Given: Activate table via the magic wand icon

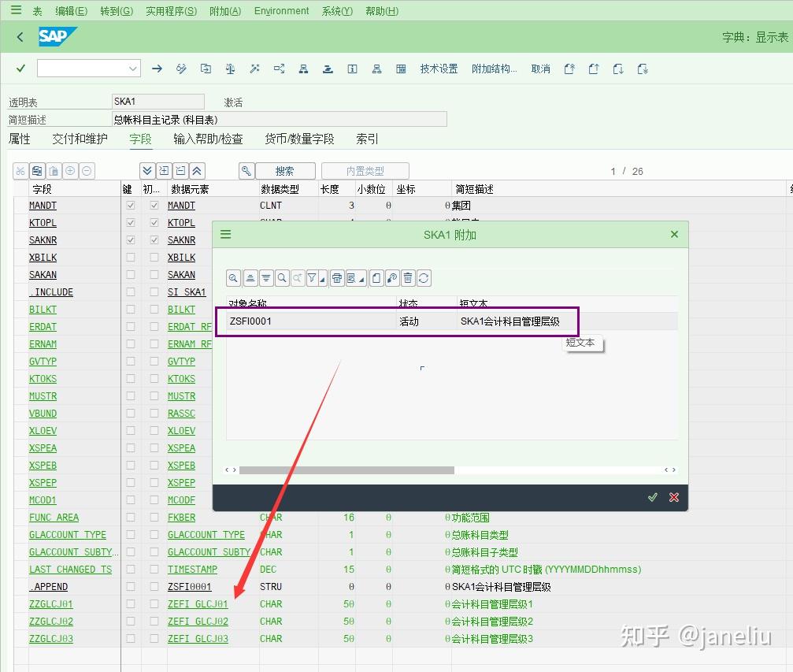Looking at the screenshot, I should pyautogui.click(x=254, y=69).
